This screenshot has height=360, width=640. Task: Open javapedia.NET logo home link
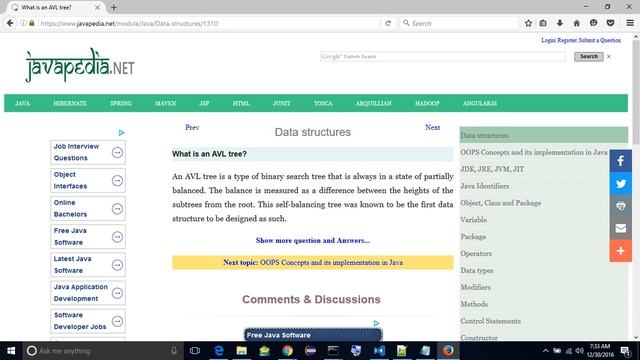80,66
